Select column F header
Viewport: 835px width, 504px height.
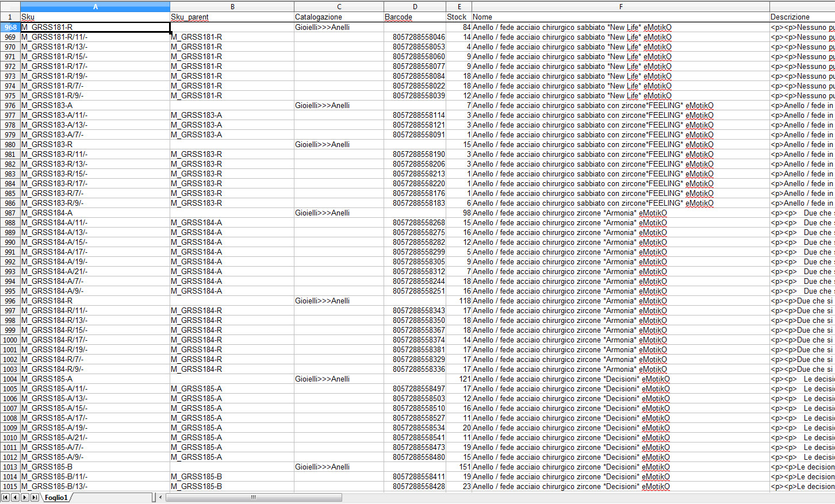coord(620,6)
